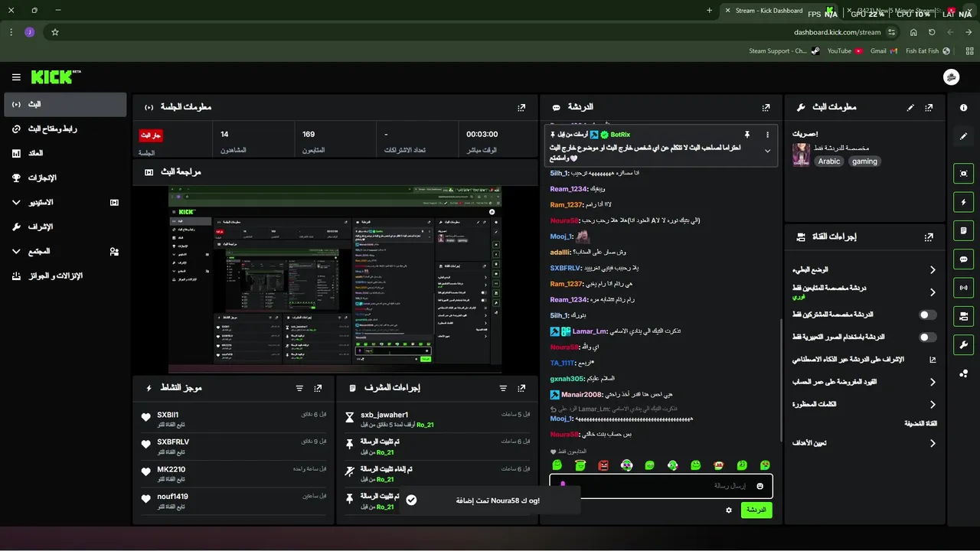Viewport: 980px width, 551px height.
Task: Expand المجتمع in the left sidebar
Action: (x=65, y=251)
